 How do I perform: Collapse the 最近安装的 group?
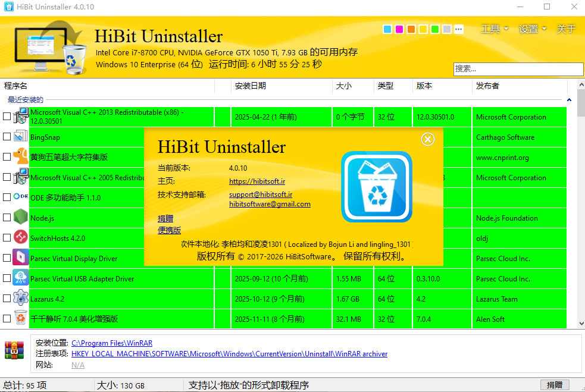click(569, 99)
